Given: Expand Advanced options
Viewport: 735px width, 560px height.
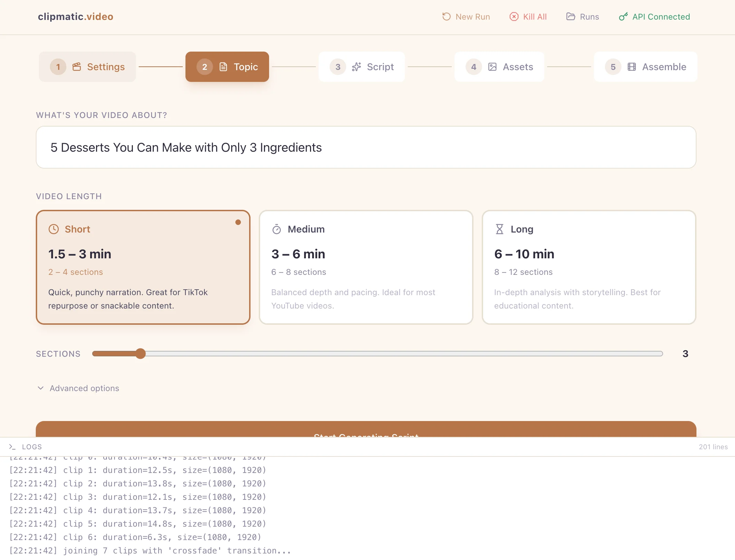Looking at the screenshot, I should pos(84,388).
